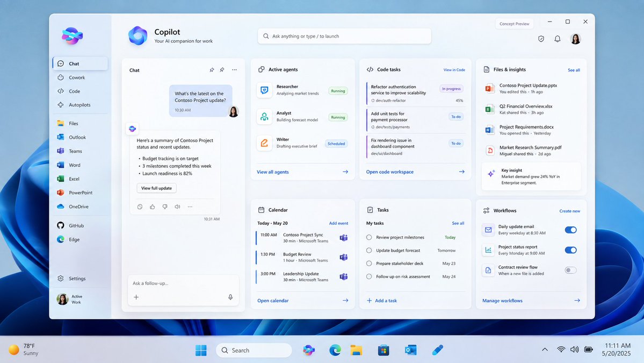This screenshot has height=363, width=644.
Task: Open the Analyst agent icon
Action: coord(264,117)
